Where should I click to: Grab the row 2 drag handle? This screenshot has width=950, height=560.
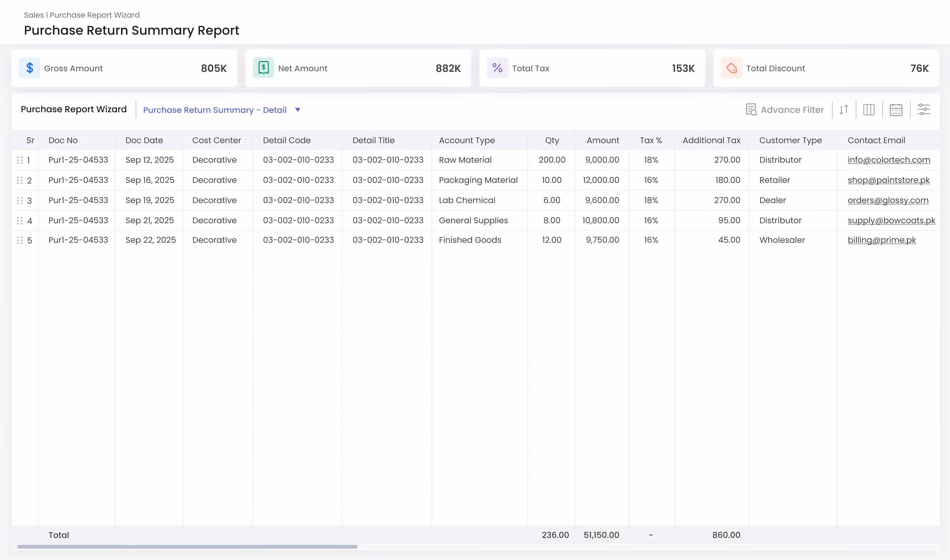pos(20,180)
